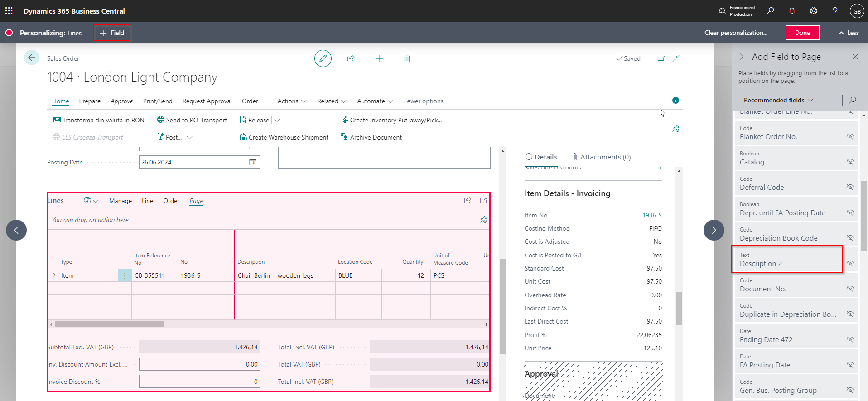The width and height of the screenshot is (868, 401).
Task: Click the Invoice Discount % input field
Action: pyautogui.click(x=199, y=382)
